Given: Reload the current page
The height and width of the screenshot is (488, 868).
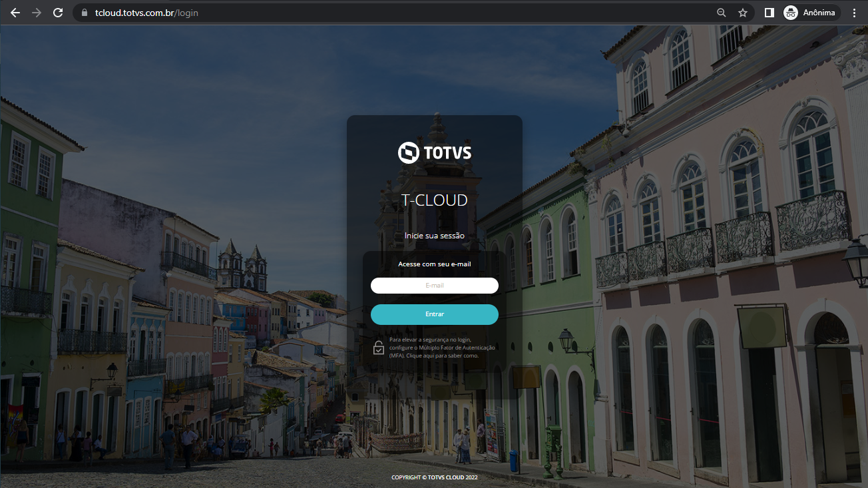Looking at the screenshot, I should 58,12.
